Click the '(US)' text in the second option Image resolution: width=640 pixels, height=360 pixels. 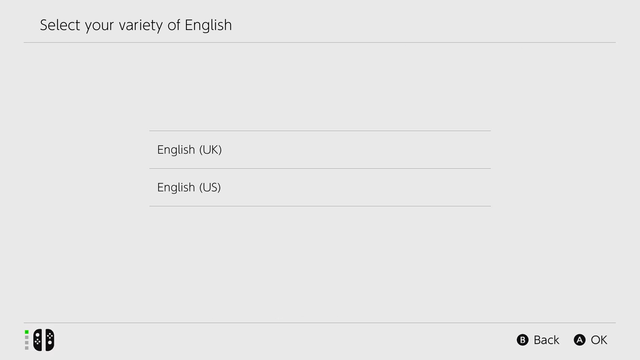coord(210,187)
